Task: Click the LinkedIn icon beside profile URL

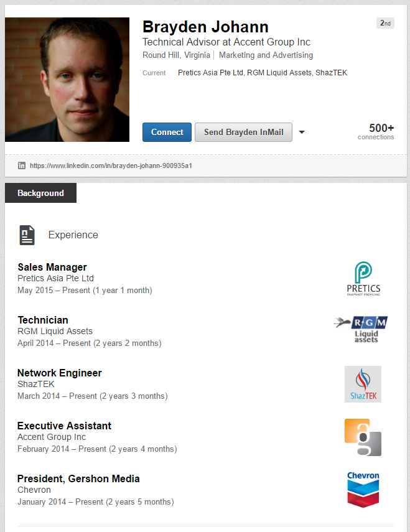Action: click(22, 166)
